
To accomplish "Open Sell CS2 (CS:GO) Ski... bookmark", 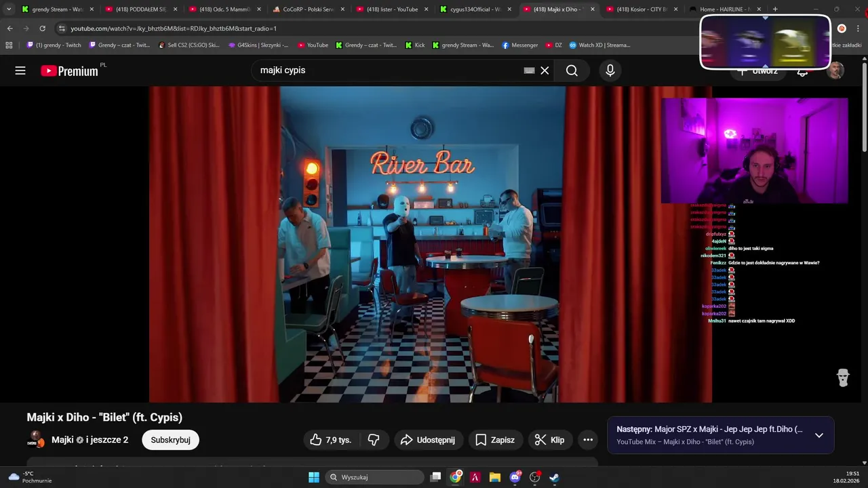I will click(189, 45).
